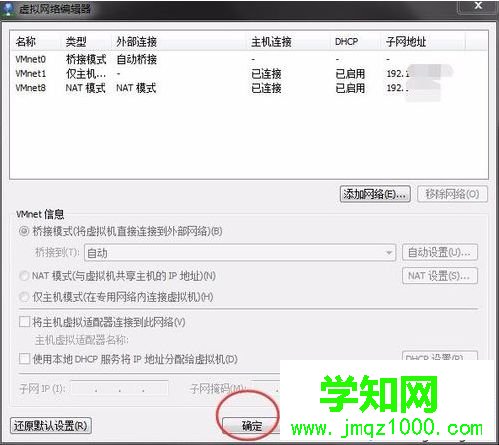
Task: Click 还原默认设置(R) button
Action: 51,426
